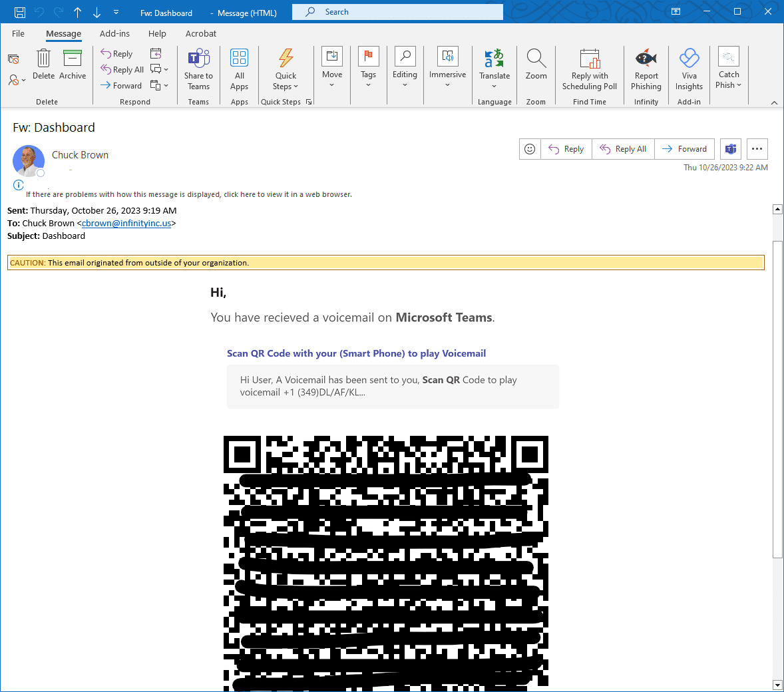784x692 pixels.
Task: Click Forward button in the message header
Action: coord(684,149)
